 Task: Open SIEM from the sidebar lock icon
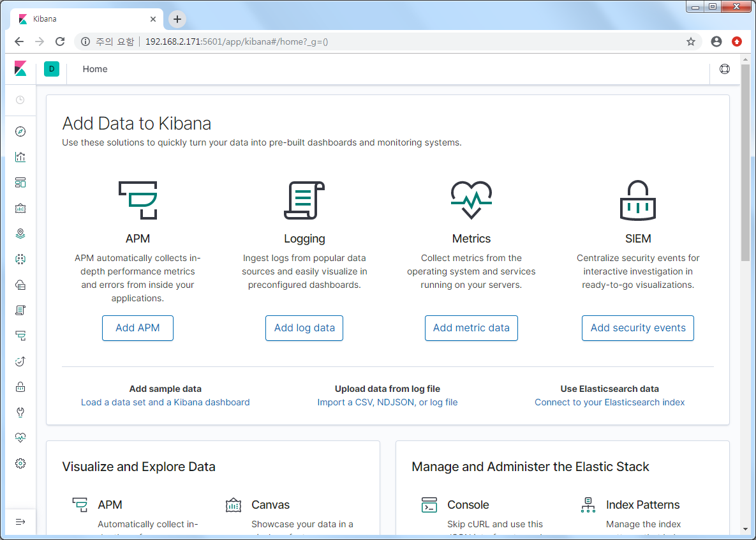coord(20,387)
